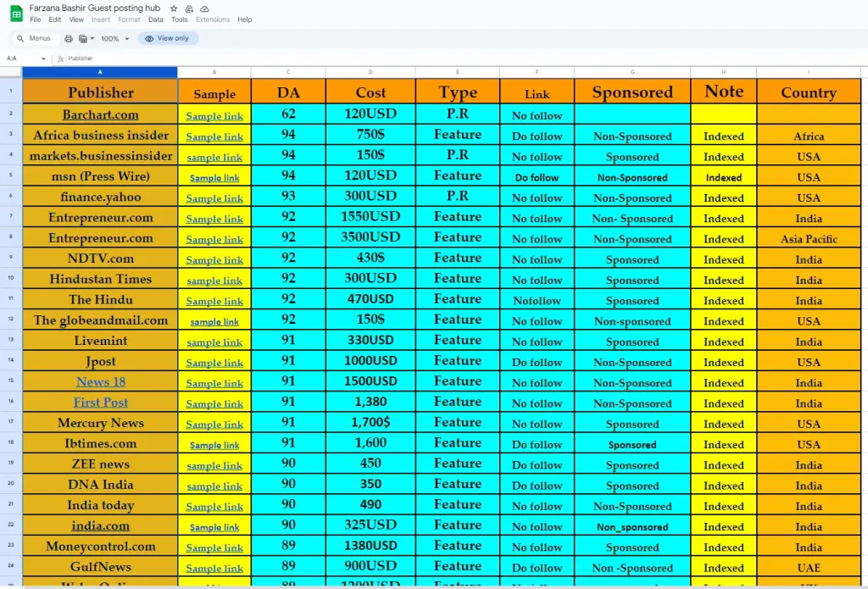This screenshot has height=589, width=868.
Task: Open the Data menu
Action: [156, 19]
